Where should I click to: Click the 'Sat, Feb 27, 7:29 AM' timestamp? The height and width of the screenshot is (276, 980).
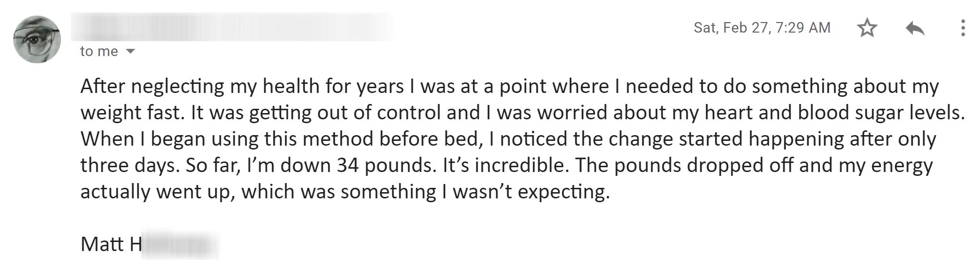tap(762, 28)
